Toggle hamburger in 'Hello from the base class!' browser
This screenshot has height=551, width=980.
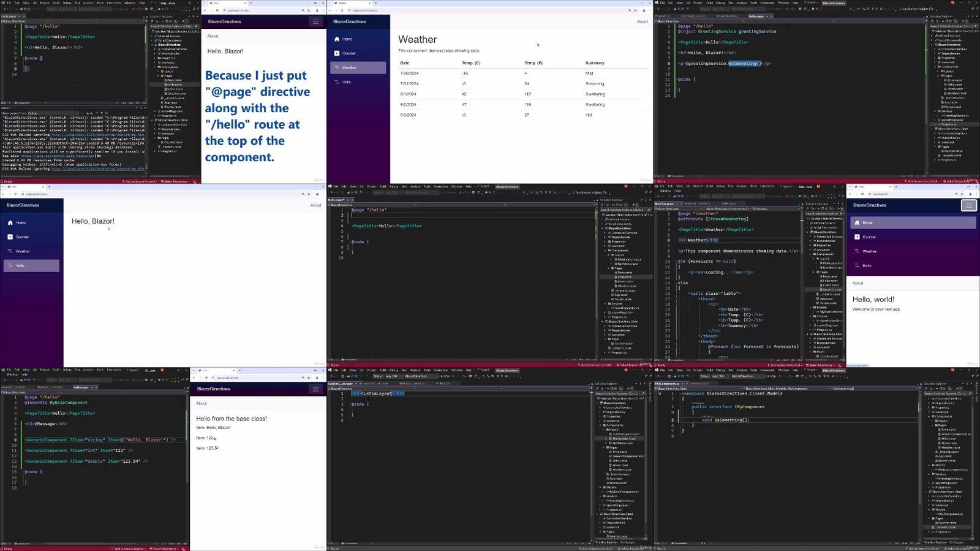(x=316, y=389)
